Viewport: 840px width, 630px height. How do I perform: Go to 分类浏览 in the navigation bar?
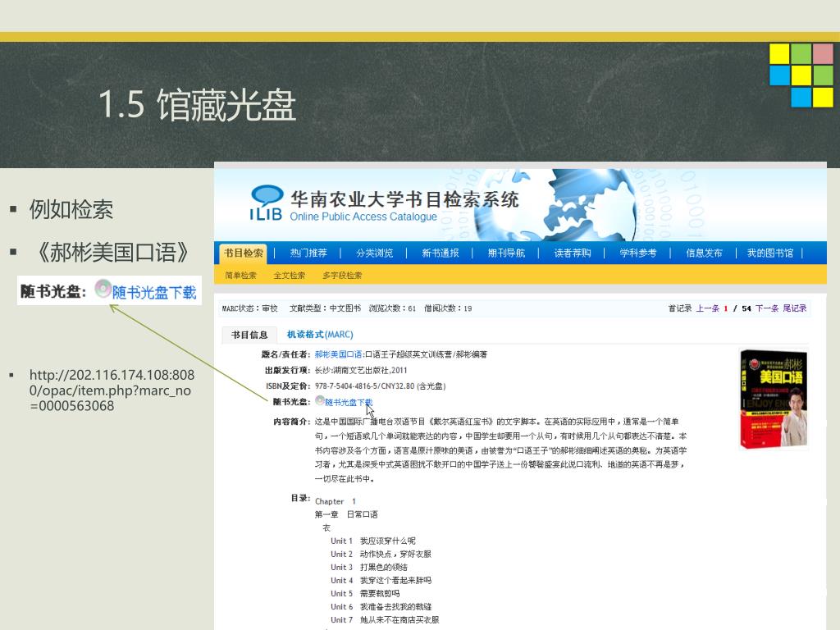click(374, 253)
